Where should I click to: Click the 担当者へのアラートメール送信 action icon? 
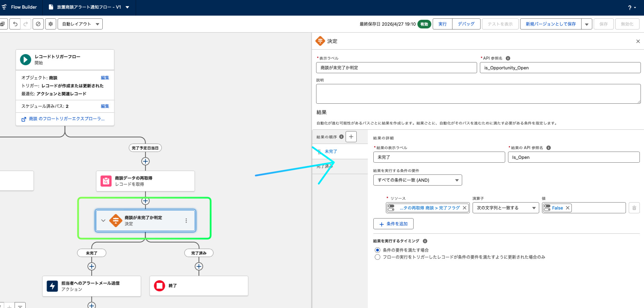click(52, 286)
